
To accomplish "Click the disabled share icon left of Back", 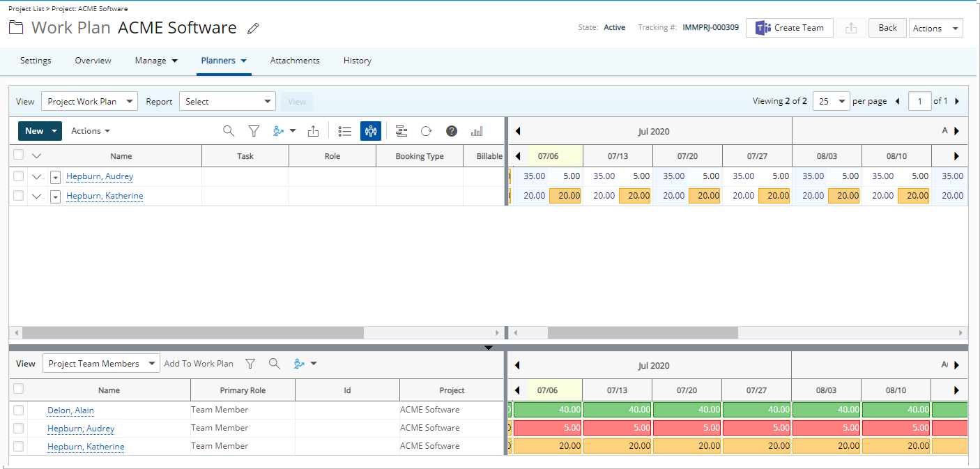I will point(850,28).
